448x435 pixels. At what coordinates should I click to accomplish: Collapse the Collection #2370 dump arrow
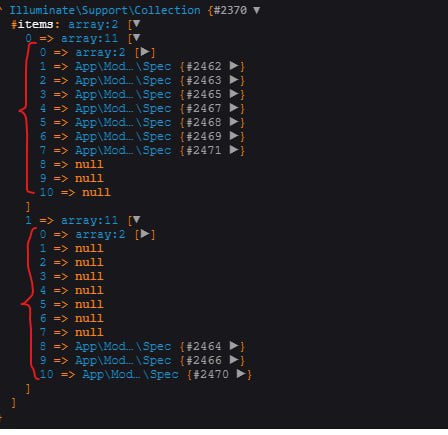[x=256, y=10]
